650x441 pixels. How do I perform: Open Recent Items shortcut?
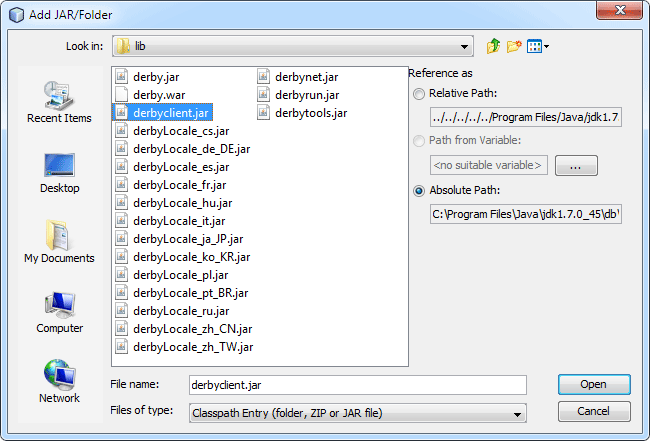[60, 102]
